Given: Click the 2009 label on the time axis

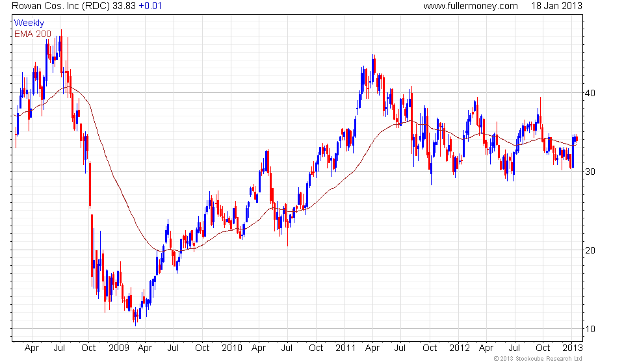Looking at the screenshot, I should [x=118, y=348].
